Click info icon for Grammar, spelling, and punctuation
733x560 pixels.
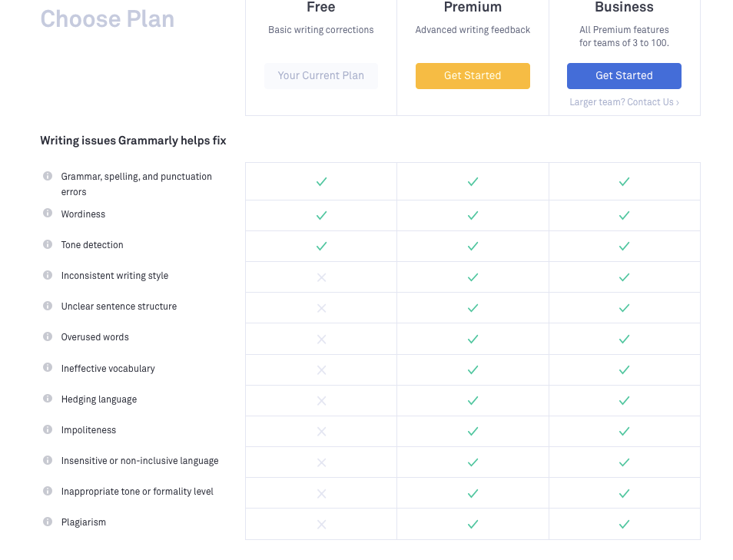pyautogui.click(x=48, y=176)
